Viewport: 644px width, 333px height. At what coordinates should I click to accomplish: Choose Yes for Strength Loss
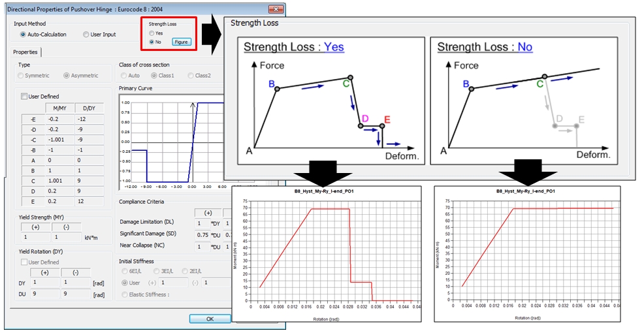pyautogui.click(x=152, y=33)
